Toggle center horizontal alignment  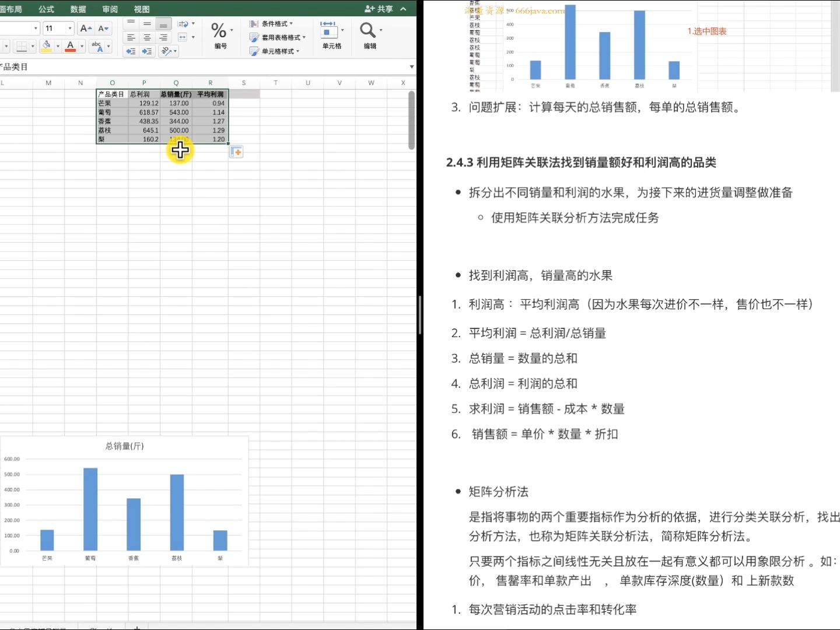(x=147, y=37)
